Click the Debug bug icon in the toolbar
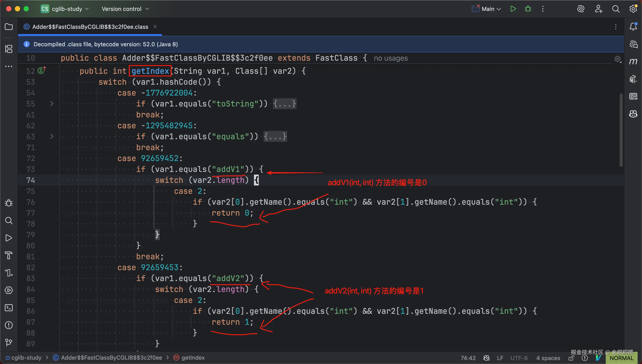 [528, 9]
